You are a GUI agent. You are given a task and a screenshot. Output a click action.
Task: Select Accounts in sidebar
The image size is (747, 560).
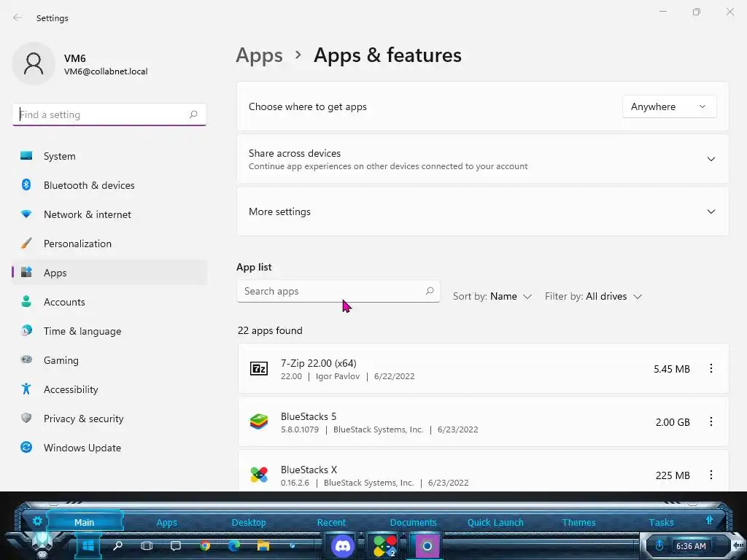click(109, 302)
